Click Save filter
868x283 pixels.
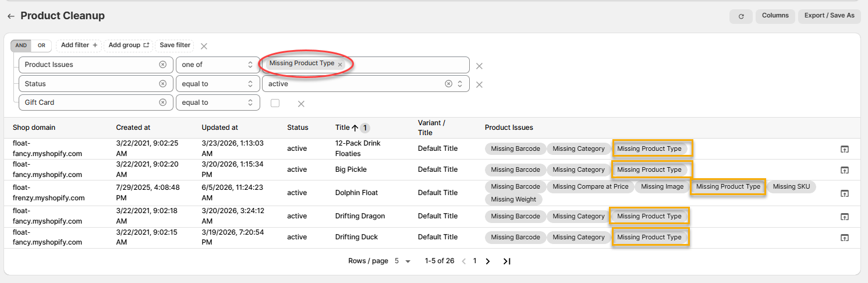point(175,45)
